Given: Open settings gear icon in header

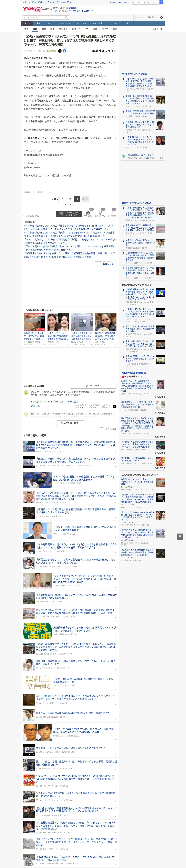Looking at the screenshot, I should pos(161,17).
